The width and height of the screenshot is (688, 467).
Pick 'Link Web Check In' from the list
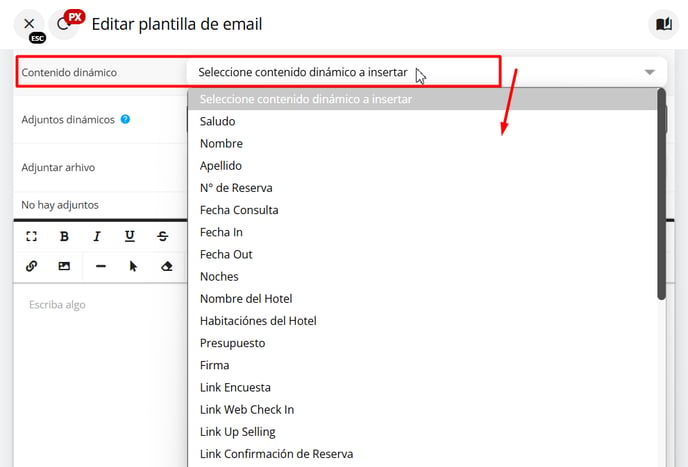247,409
